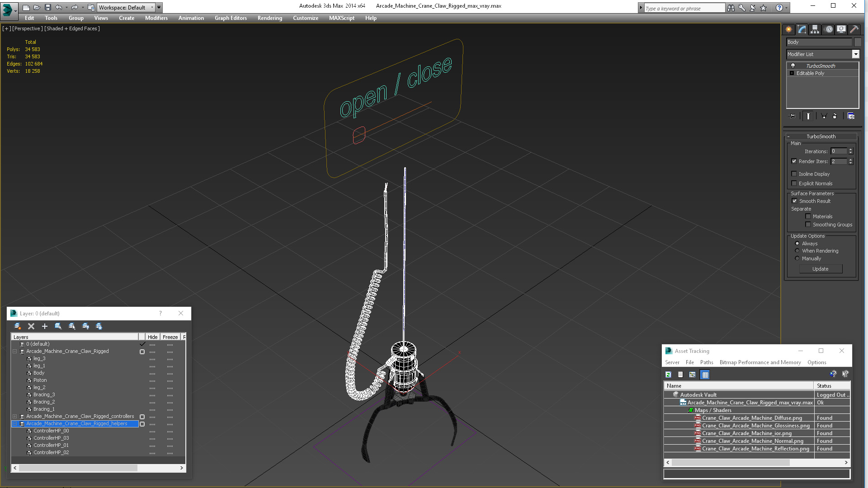This screenshot has height=488, width=868.
Task: Expand Editable Poly stack entry
Action: coord(792,73)
